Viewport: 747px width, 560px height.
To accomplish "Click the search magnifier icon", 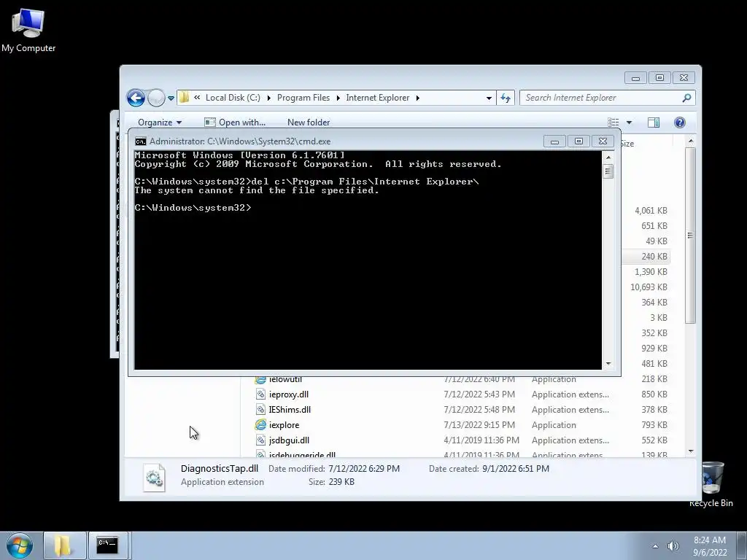I will point(686,98).
